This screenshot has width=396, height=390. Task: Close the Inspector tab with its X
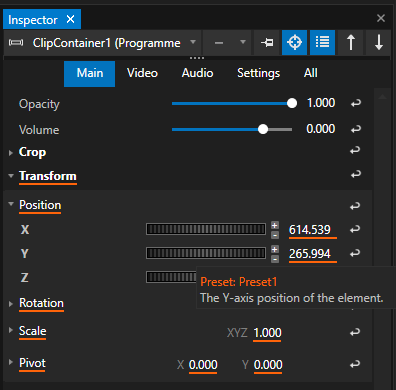pos(70,19)
